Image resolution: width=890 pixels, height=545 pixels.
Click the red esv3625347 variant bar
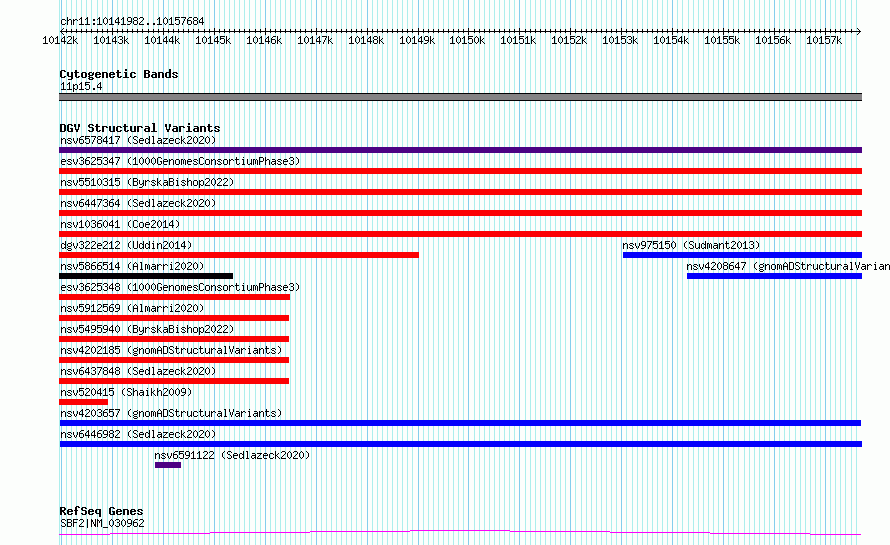click(460, 171)
